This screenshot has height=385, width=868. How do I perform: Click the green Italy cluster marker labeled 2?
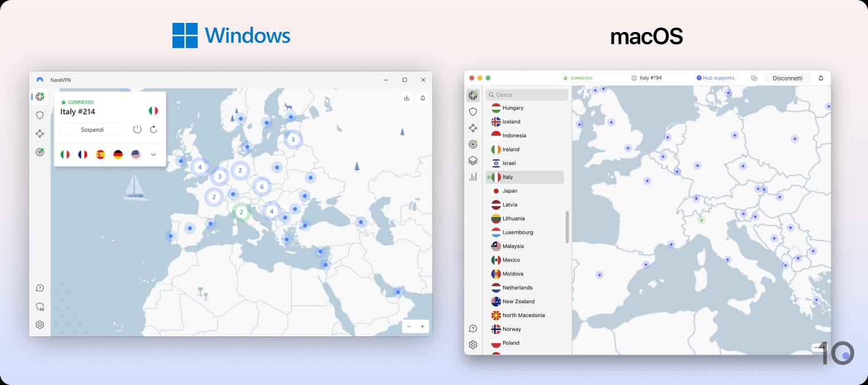coord(241,212)
